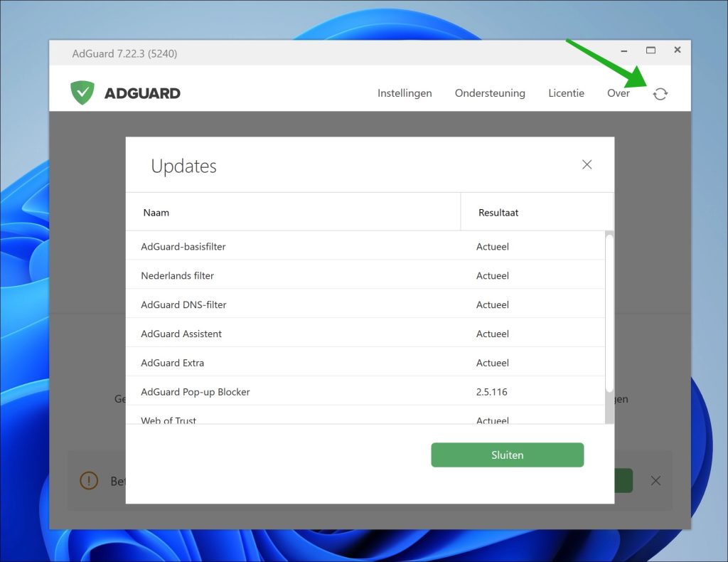Open the Instellingen menu
The height and width of the screenshot is (562, 728).
coord(405,93)
